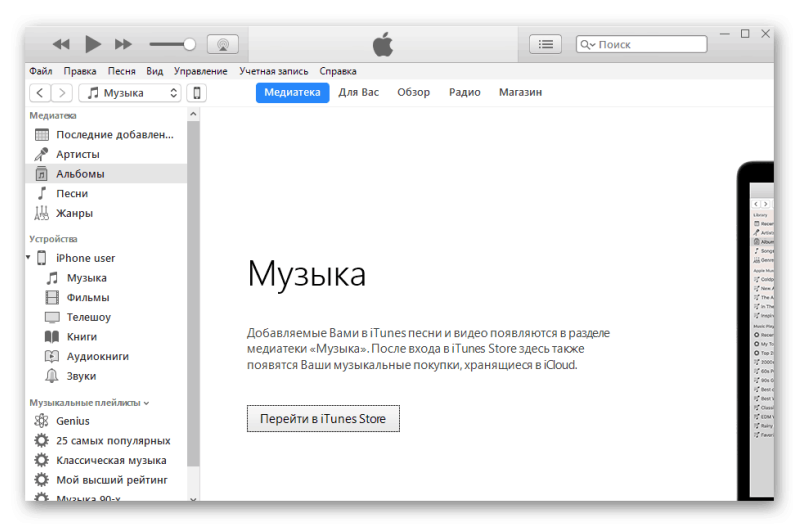Select the Genius text label

pos(73,421)
